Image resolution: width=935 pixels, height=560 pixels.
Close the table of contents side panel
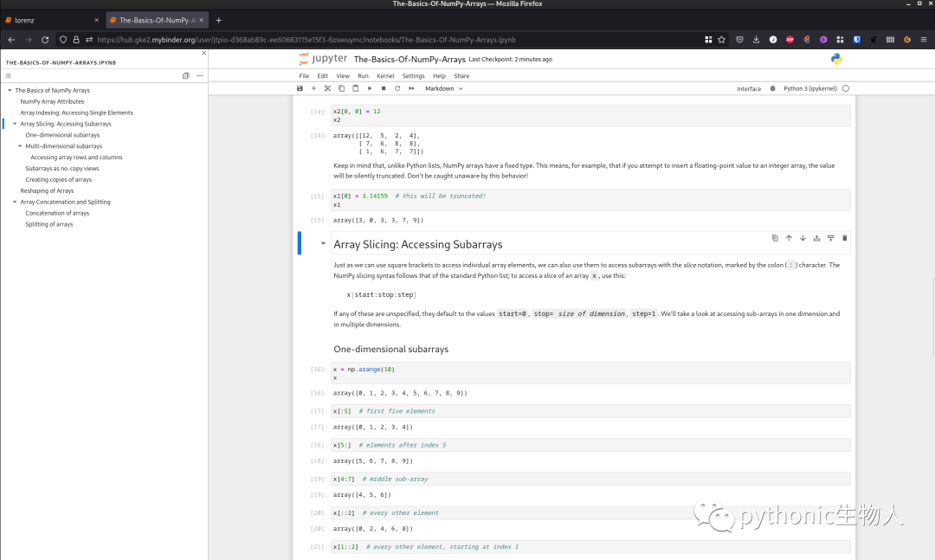[204, 53]
